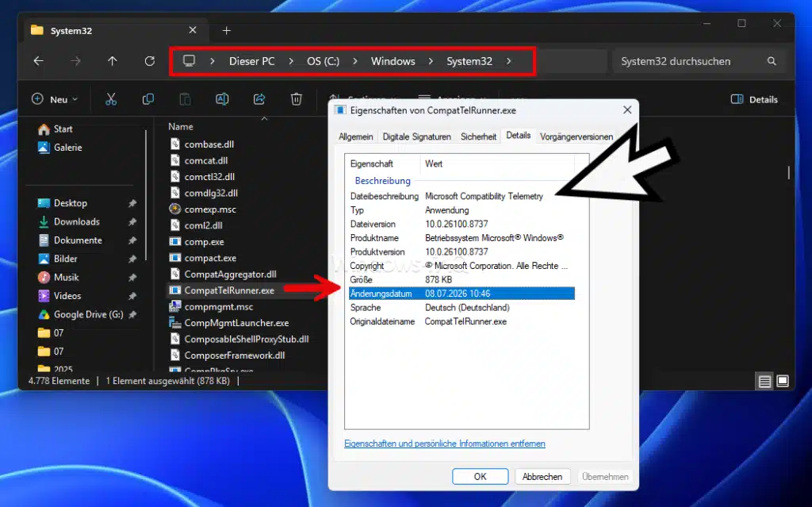The width and height of the screenshot is (812, 507).
Task: Click the Paste clipboard icon
Action: [x=185, y=99]
